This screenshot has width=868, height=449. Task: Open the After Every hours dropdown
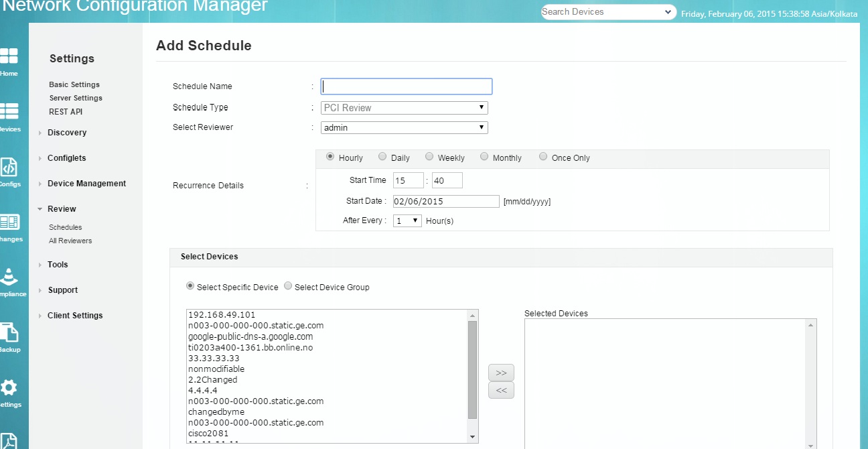pyautogui.click(x=407, y=220)
